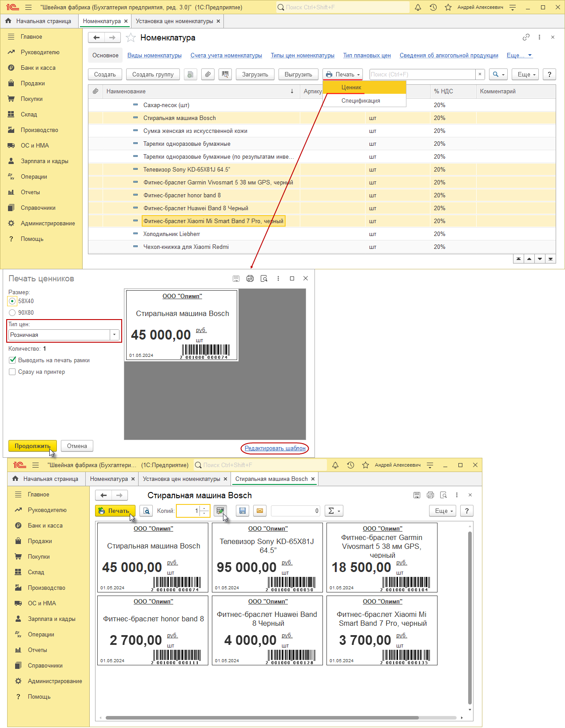Save print form with floppy disk icon

[243, 511]
